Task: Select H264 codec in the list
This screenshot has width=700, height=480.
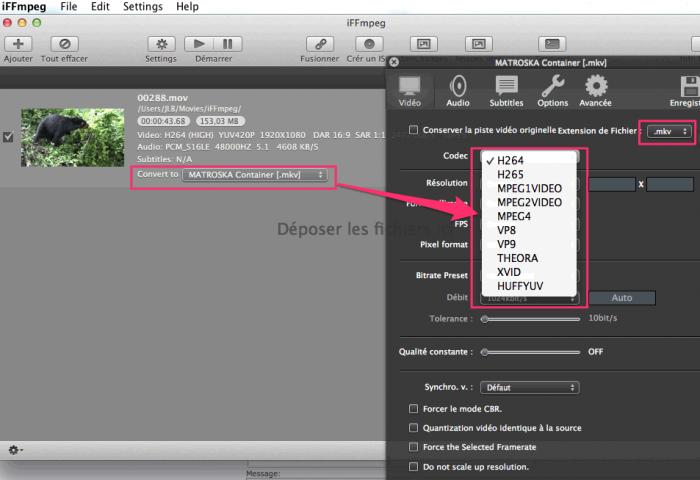Action: (x=529, y=160)
